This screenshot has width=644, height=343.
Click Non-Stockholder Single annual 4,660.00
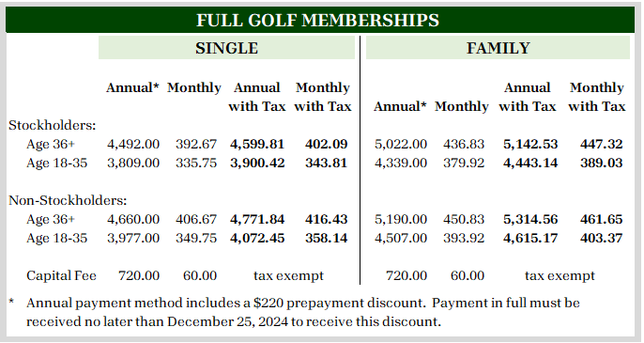point(133,219)
